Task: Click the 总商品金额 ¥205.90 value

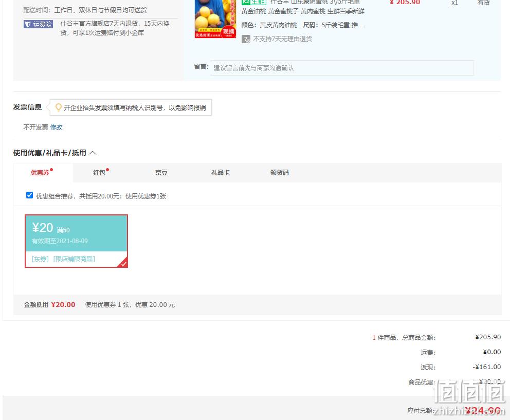Action: (488, 337)
